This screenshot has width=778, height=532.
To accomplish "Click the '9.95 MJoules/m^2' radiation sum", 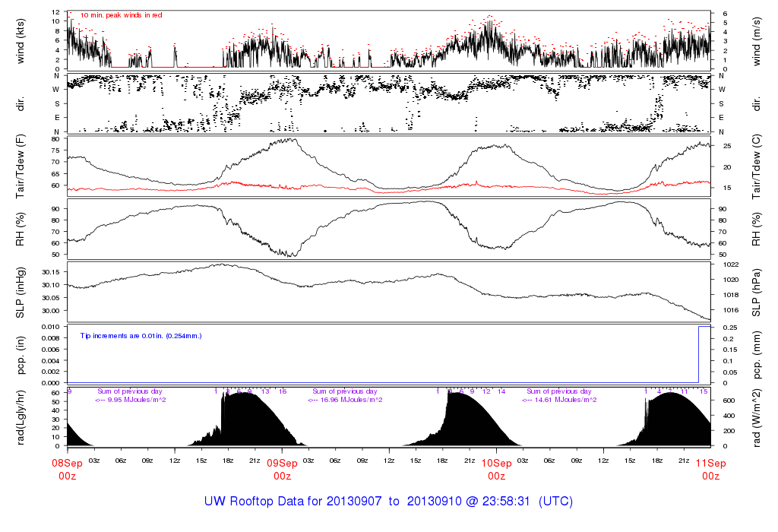I will click(x=137, y=400).
